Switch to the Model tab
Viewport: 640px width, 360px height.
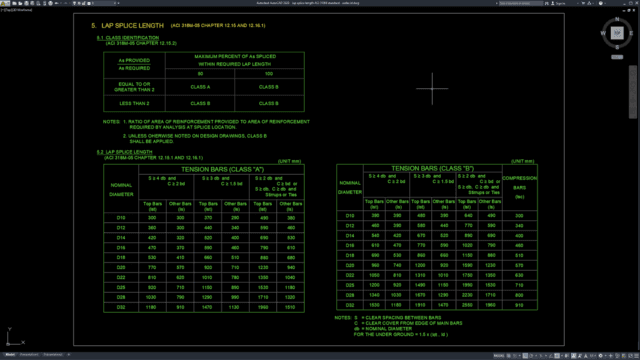[10, 355]
